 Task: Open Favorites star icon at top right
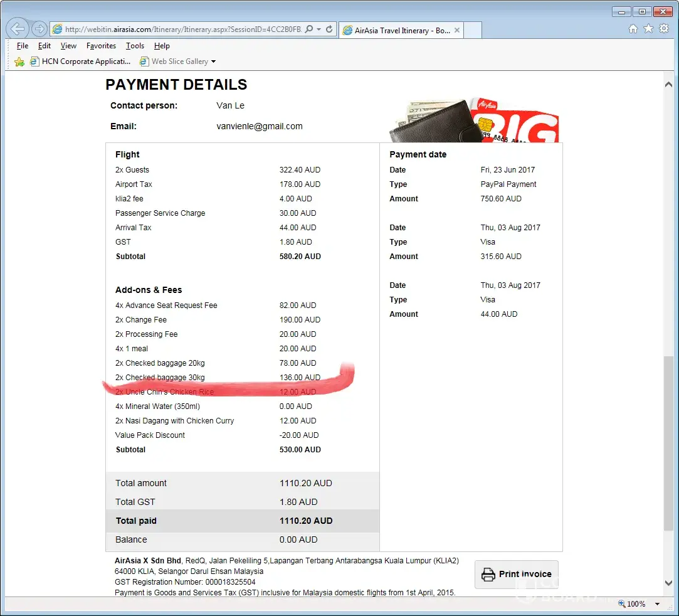point(648,29)
